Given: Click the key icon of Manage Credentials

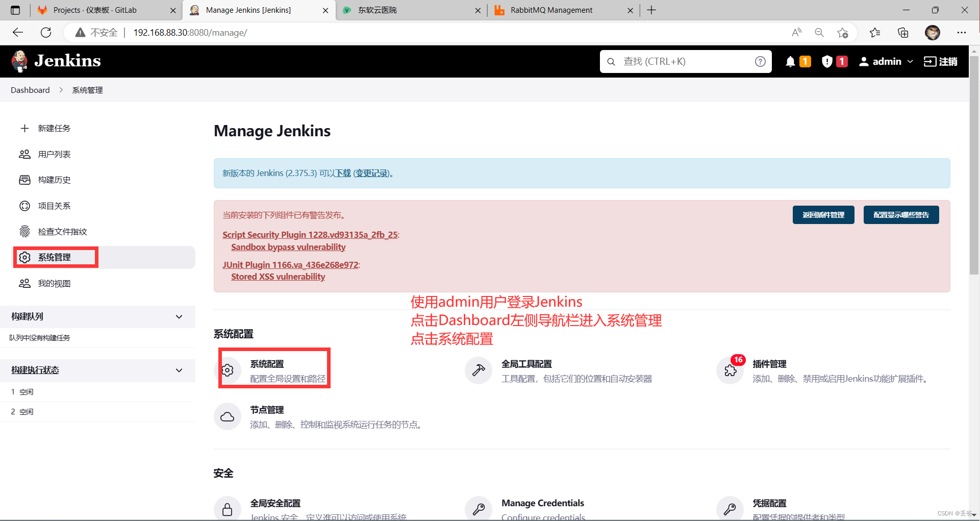Looking at the screenshot, I should point(479,509).
